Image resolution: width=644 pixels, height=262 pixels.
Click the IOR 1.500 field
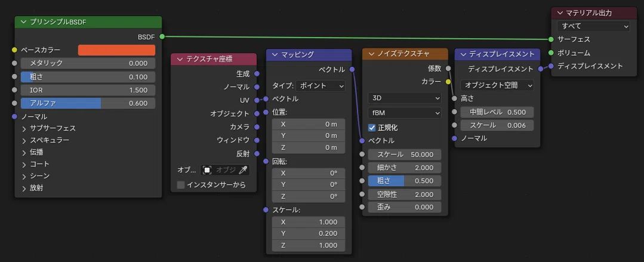coord(88,90)
